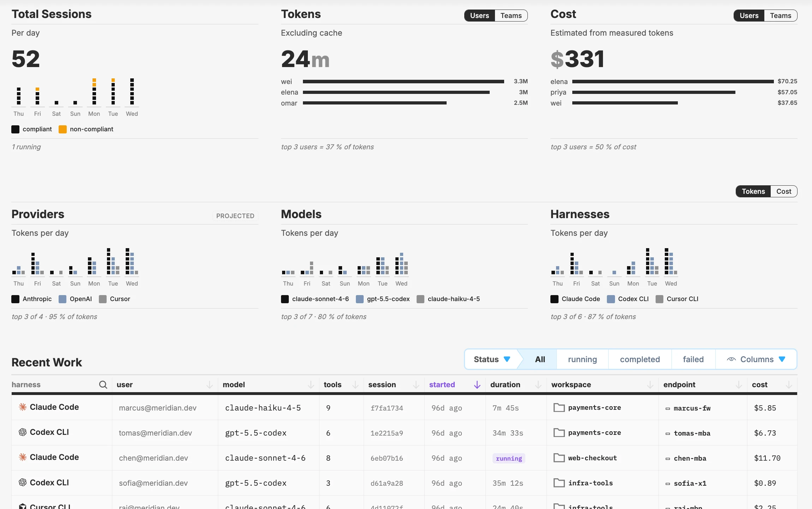Click folder icon for web-checkout workspace
The height and width of the screenshot is (509, 812).
click(559, 458)
